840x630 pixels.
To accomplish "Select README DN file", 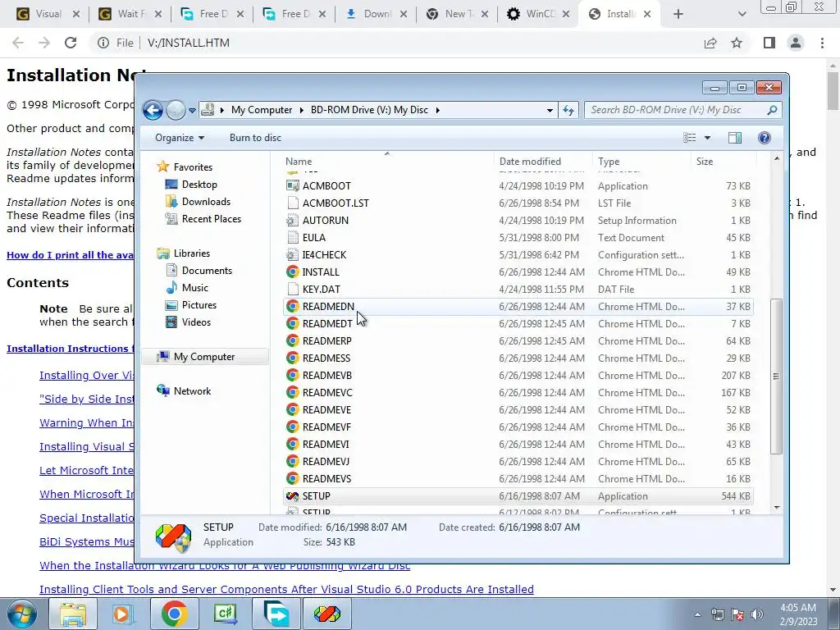I will point(518,307).
